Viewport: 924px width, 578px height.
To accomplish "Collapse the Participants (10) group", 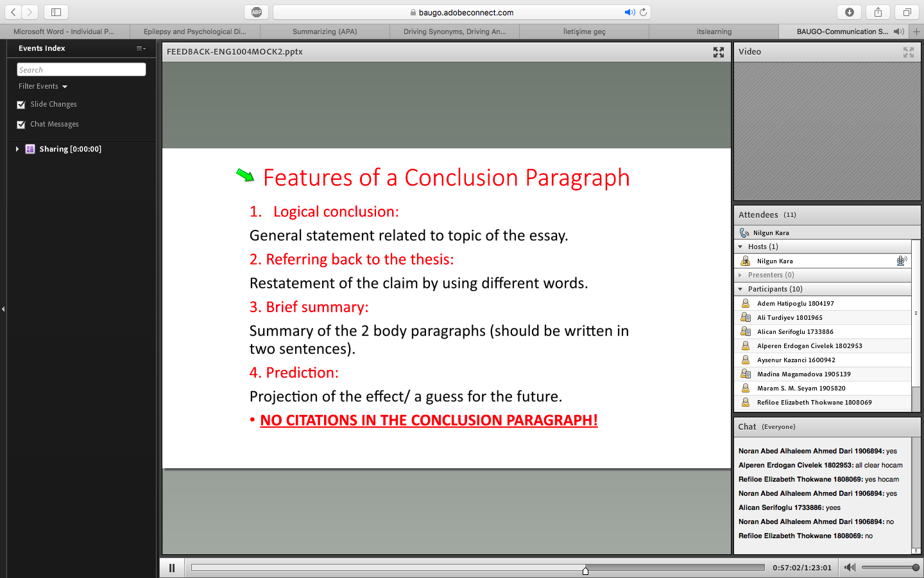I will pos(740,289).
